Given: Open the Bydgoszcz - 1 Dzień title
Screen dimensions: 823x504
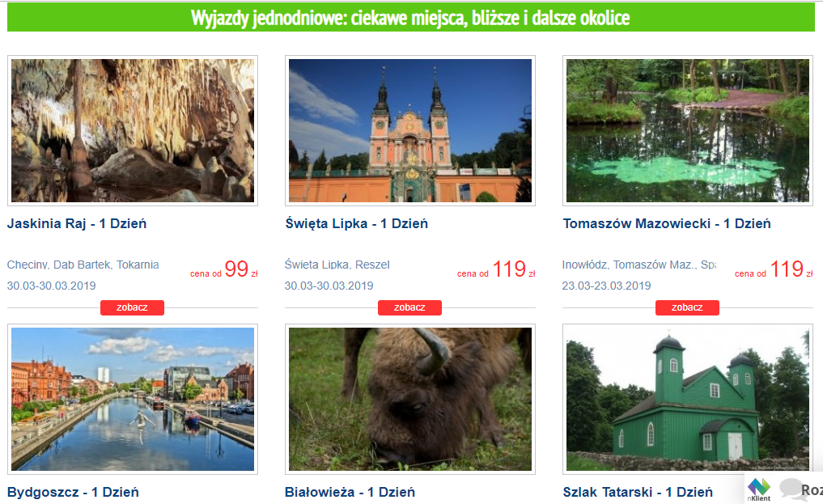Looking at the screenshot, I should 73,492.
